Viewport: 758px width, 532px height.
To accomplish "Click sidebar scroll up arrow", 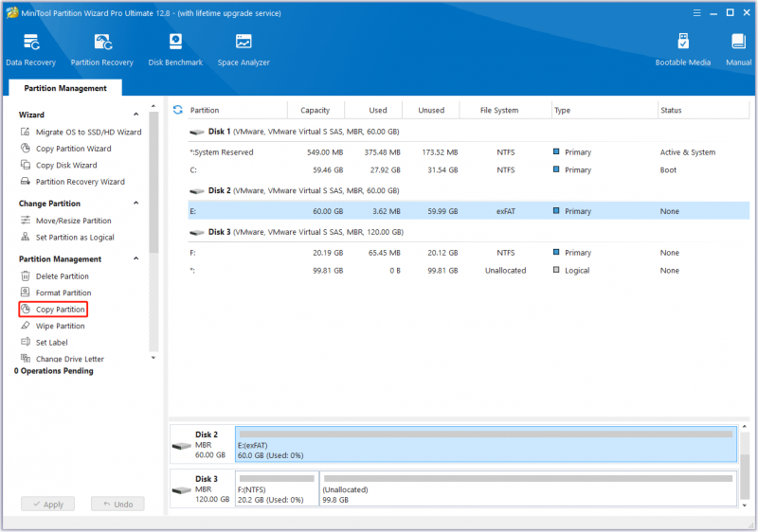I will 153,106.
